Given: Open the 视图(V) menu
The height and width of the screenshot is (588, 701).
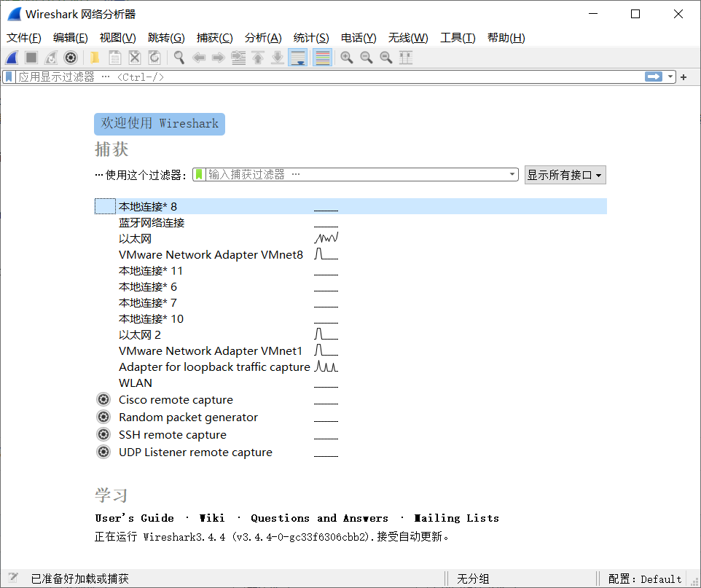Looking at the screenshot, I should click(117, 38).
